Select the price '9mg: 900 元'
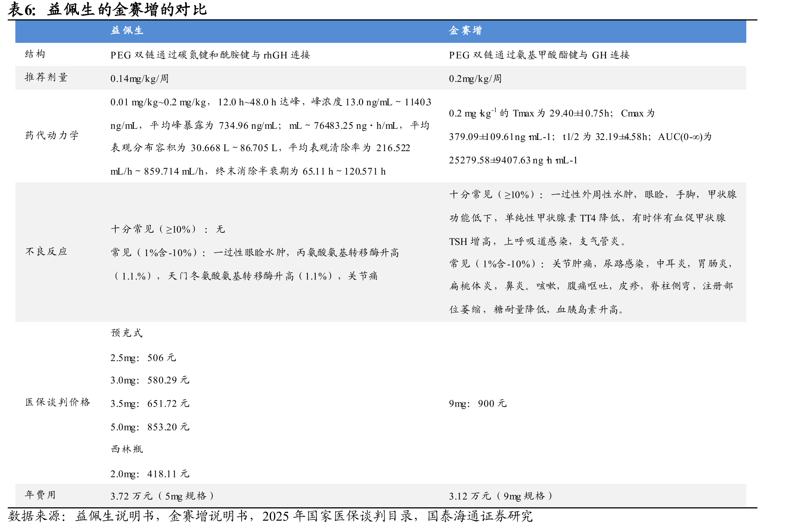812x528 pixels. [478, 404]
